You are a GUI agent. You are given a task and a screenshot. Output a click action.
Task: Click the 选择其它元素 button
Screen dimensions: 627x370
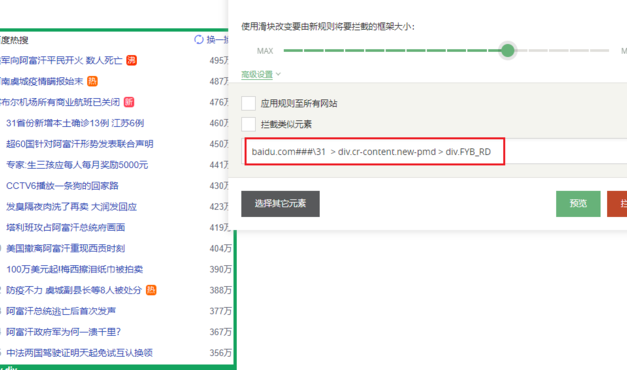(x=280, y=204)
